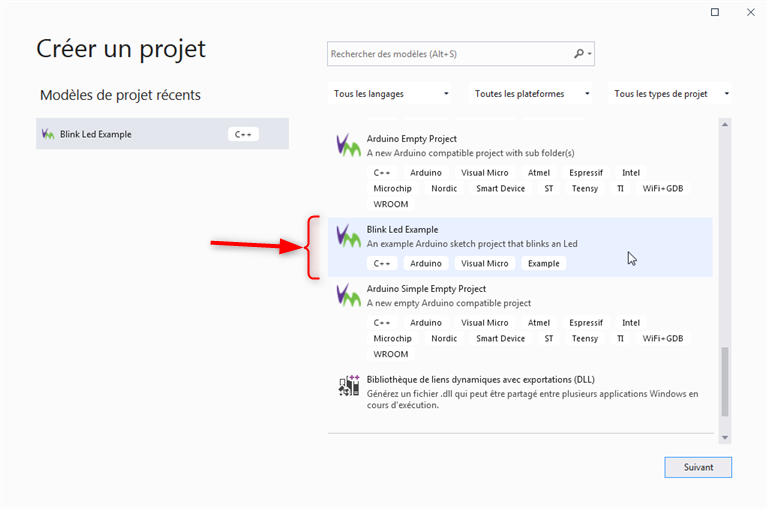Select 'Bibliothèque de liens dynamiques avec exportations (DLL)'
The height and width of the screenshot is (510, 768).
pyautogui.click(x=480, y=380)
